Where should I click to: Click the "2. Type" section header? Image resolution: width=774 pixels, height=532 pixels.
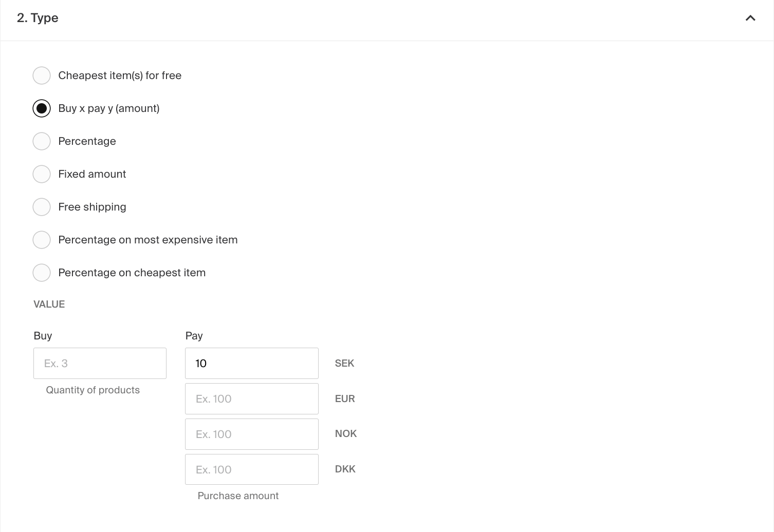pos(38,18)
